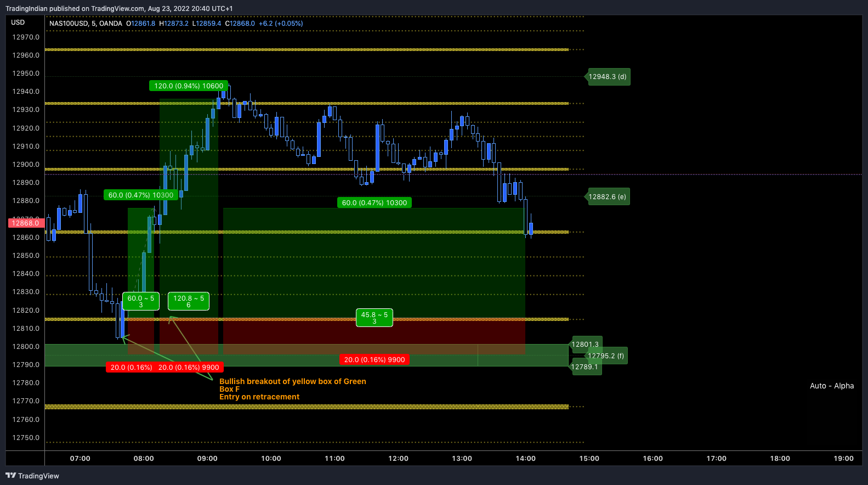Click the 19:00 time axis label
Image resolution: width=868 pixels, height=485 pixels.
point(843,459)
